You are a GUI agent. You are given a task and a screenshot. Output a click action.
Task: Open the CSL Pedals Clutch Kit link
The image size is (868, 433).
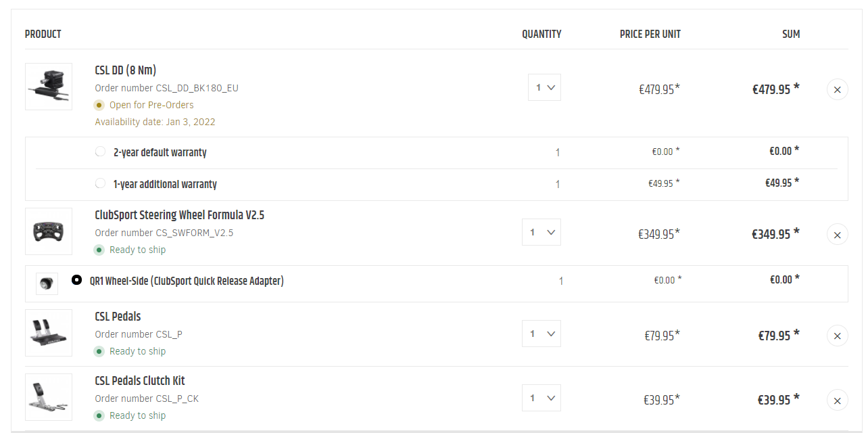[x=139, y=381]
